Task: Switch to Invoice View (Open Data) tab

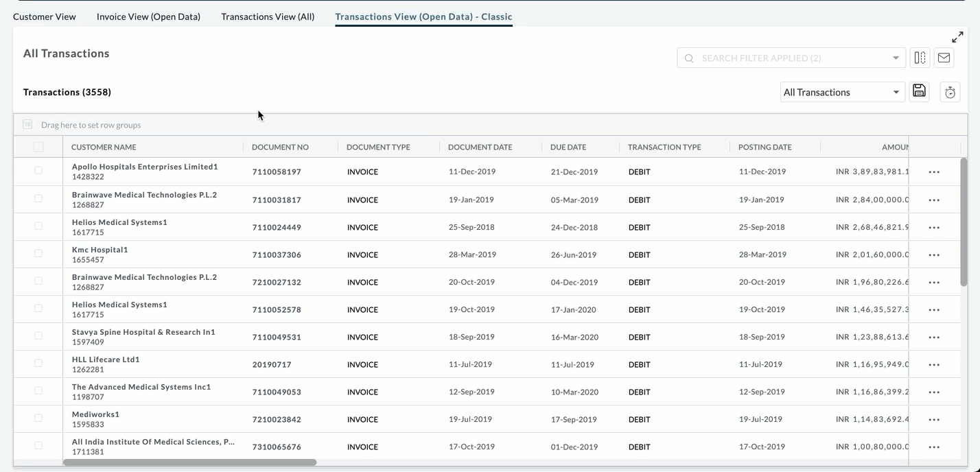Action: [148, 16]
